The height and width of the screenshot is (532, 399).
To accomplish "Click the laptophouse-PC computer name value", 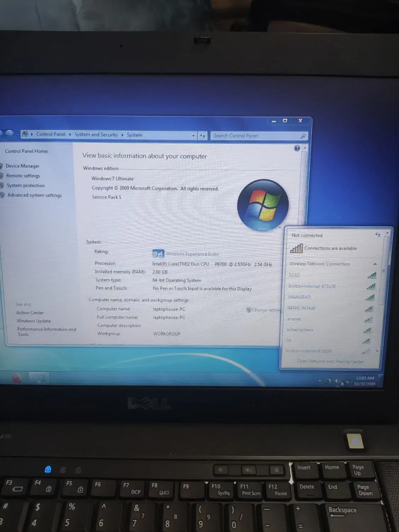I will 169,309.
